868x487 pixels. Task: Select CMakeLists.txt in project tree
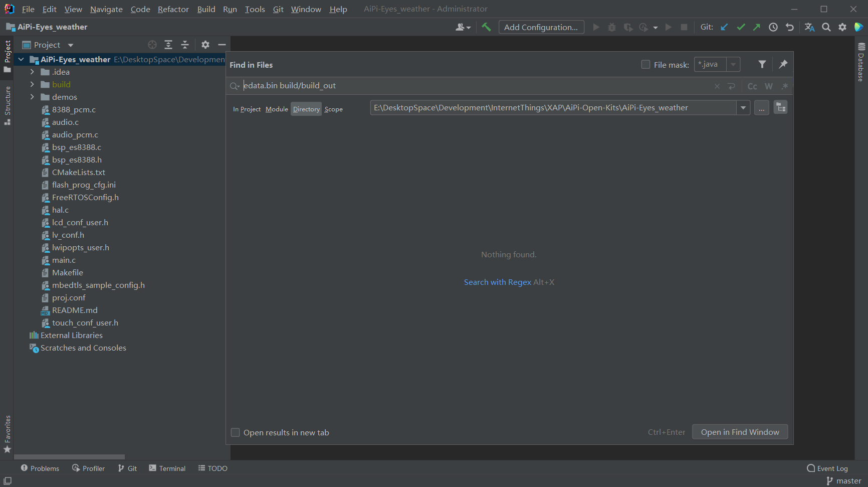78,172
